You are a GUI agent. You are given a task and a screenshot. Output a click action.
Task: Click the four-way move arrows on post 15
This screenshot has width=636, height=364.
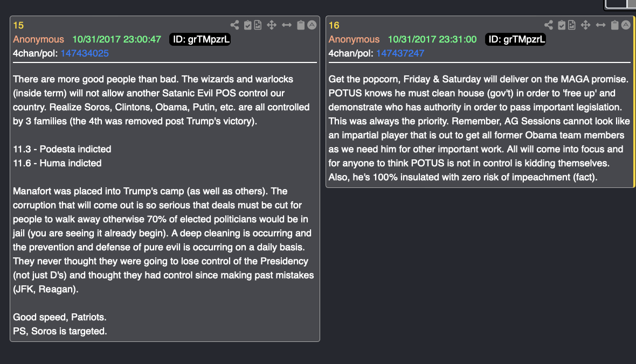[271, 25]
